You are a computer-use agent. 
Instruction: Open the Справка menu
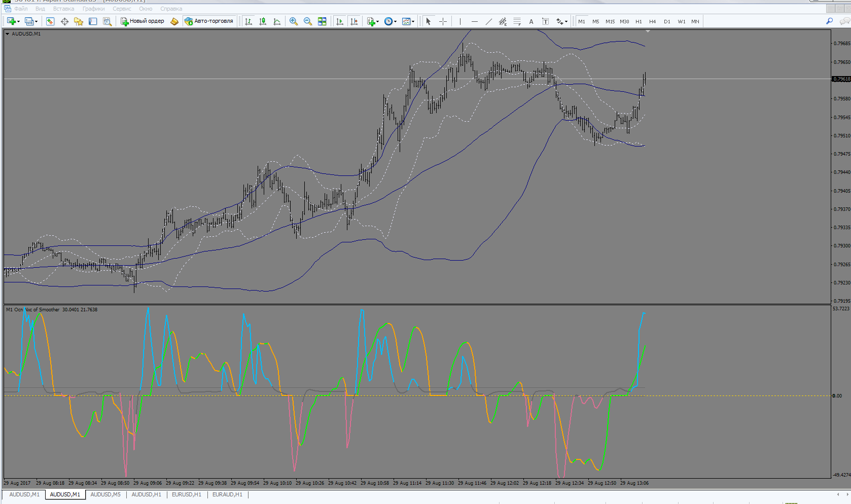coord(171,9)
